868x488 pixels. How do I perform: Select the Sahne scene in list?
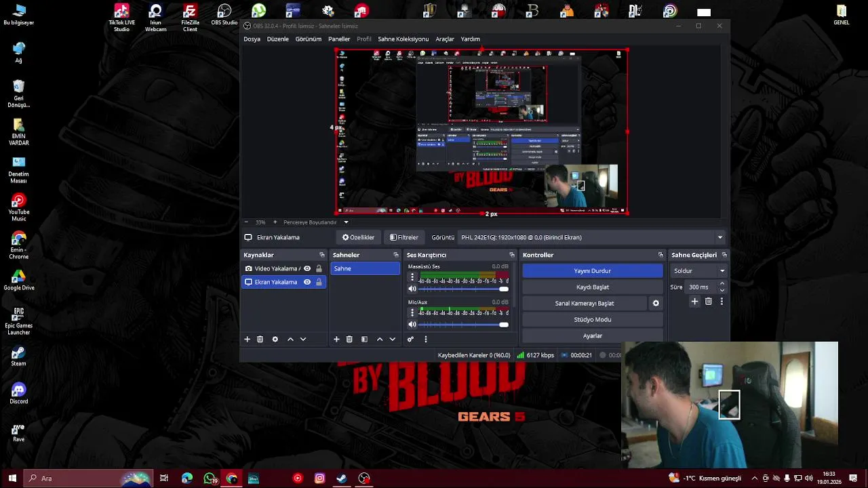(x=366, y=268)
